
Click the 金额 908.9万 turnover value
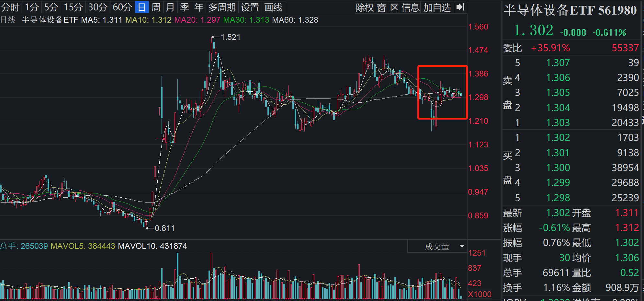pos(622,288)
